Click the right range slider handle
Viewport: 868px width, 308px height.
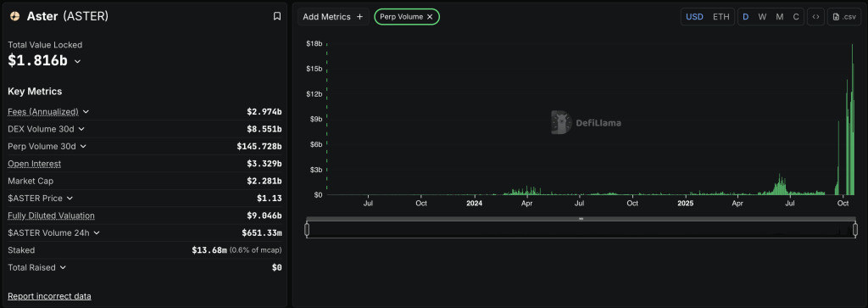[855, 229]
